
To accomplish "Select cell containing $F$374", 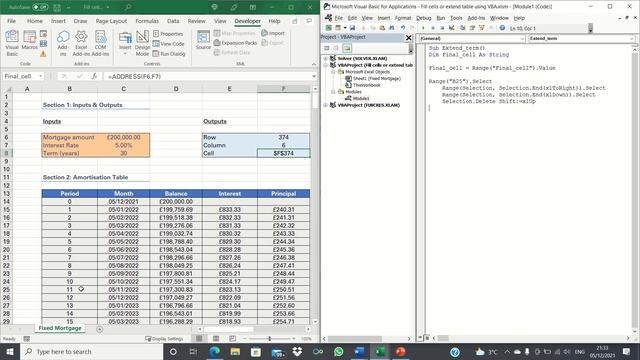I will pos(283,153).
